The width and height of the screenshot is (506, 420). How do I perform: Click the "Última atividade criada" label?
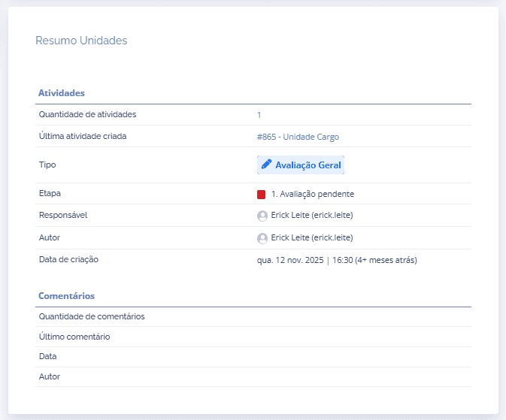(83, 136)
